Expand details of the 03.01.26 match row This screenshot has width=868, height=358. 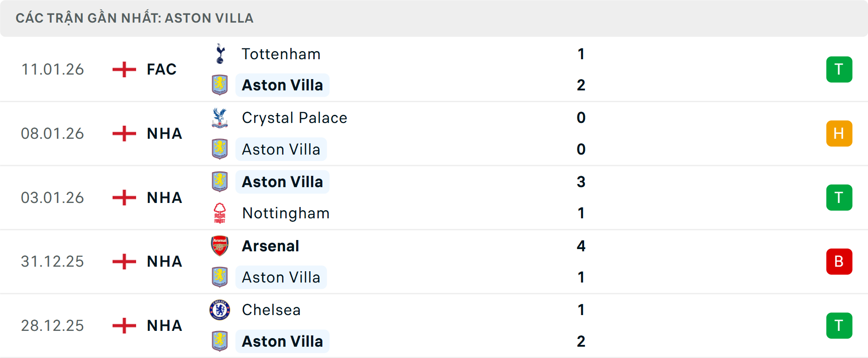[x=452, y=198]
